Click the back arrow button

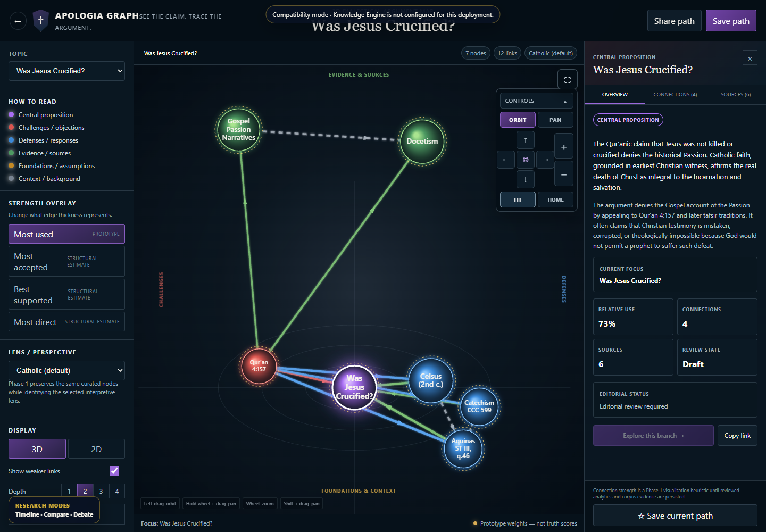point(18,21)
